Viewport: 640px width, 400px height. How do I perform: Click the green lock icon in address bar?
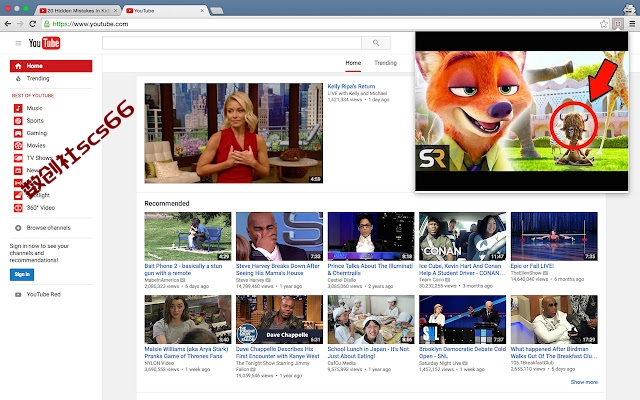click(x=47, y=24)
